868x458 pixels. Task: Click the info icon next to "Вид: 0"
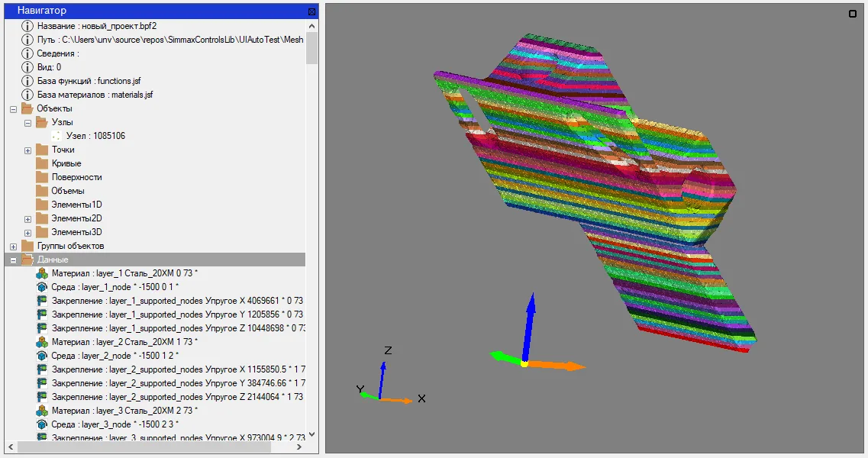point(27,67)
